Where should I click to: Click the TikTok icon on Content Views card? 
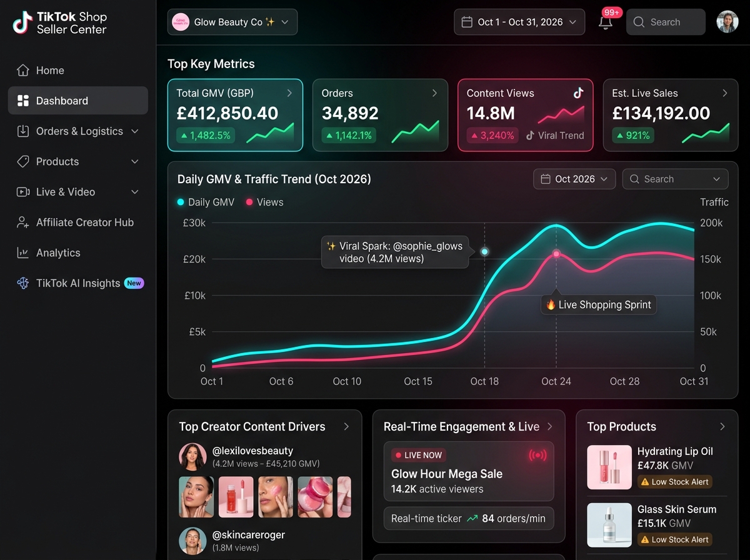pos(578,93)
